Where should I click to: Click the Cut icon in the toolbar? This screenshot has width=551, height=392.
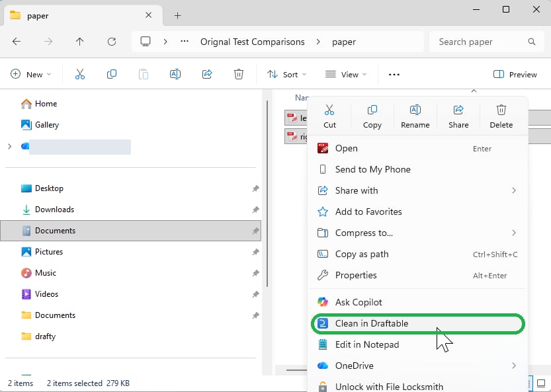click(x=80, y=75)
